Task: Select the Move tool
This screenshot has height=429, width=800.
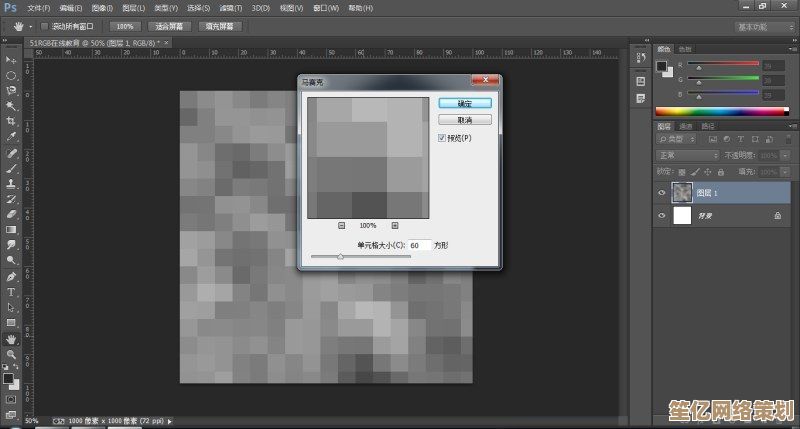Action: coord(11,60)
